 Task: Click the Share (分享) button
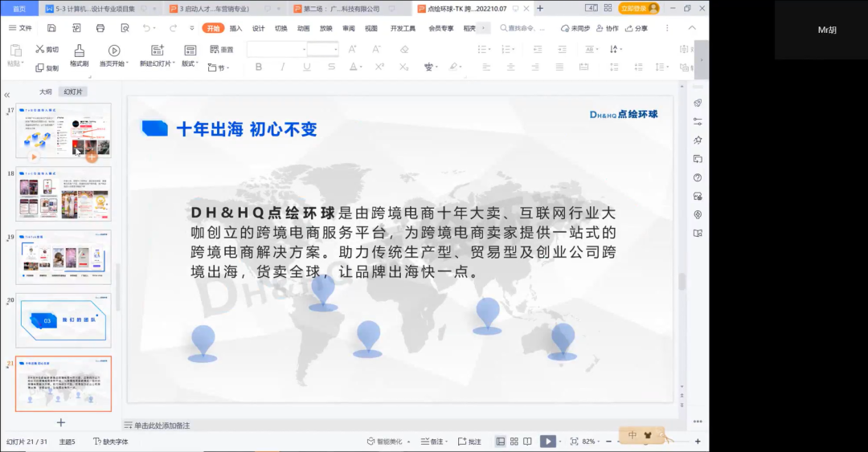coord(637,28)
